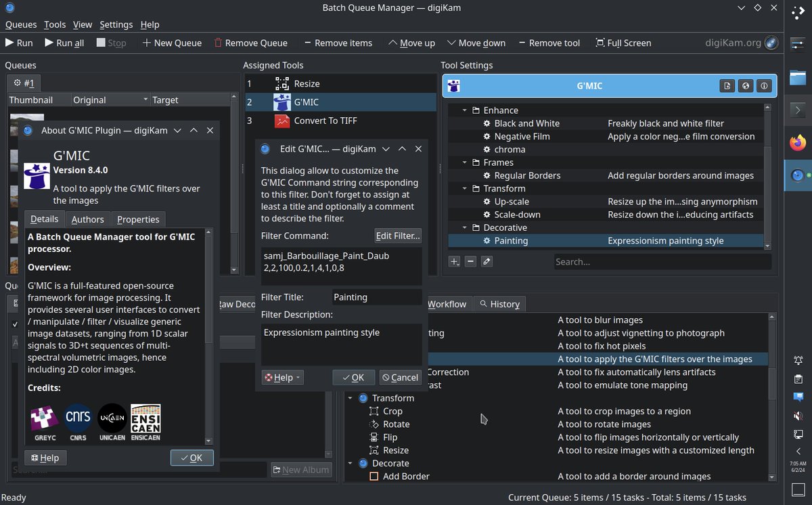Select the G'MIC tool in Assigned Tools
This screenshot has height=505, width=812.
pyautogui.click(x=341, y=102)
